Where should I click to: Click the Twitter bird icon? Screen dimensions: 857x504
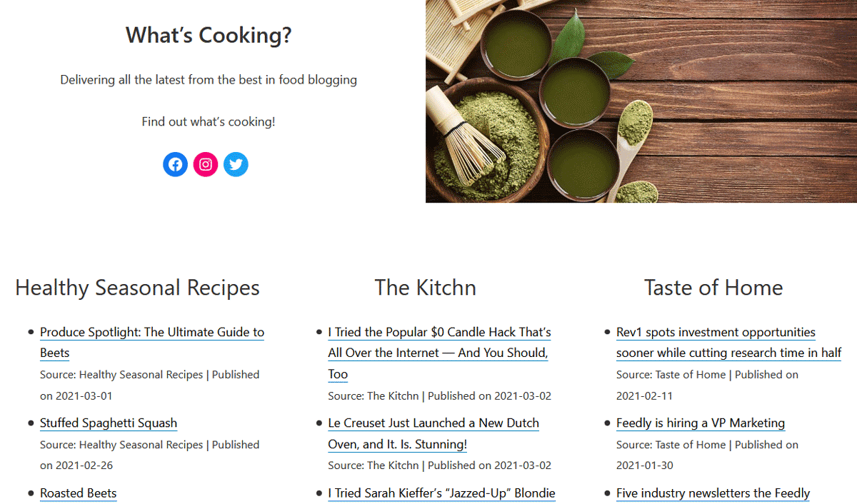click(x=236, y=165)
